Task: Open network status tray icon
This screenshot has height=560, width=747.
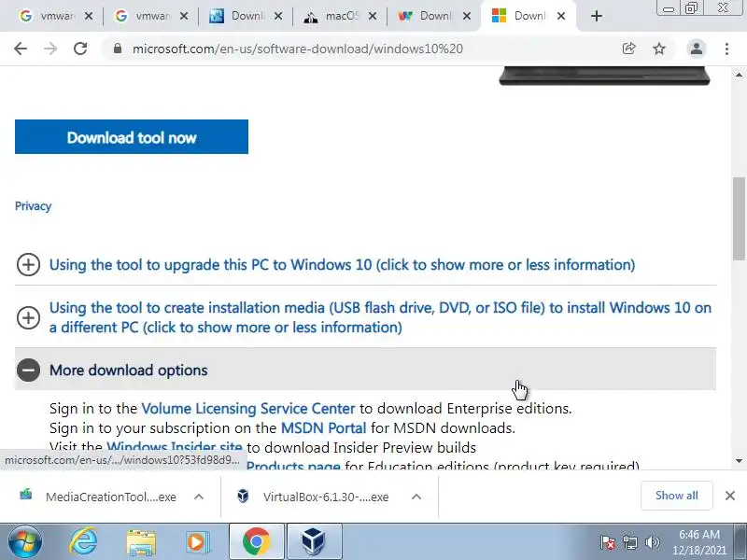Action: click(x=630, y=542)
